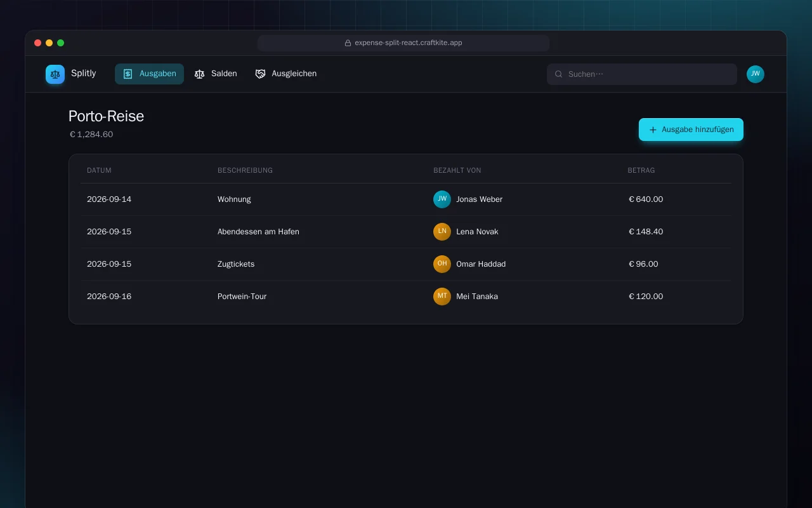
Task: Click the amount € 120.00
Action: tap(646, 297)
